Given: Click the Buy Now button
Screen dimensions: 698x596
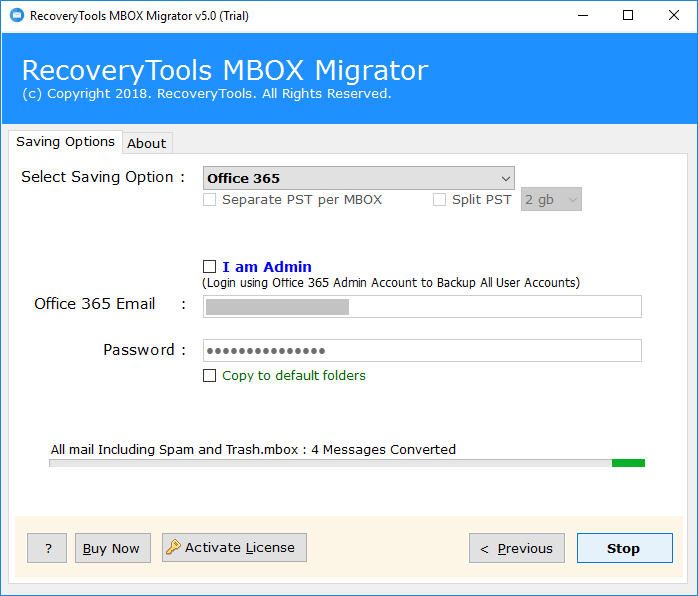Looking at the screenshot, I should [x=113, y=548].
